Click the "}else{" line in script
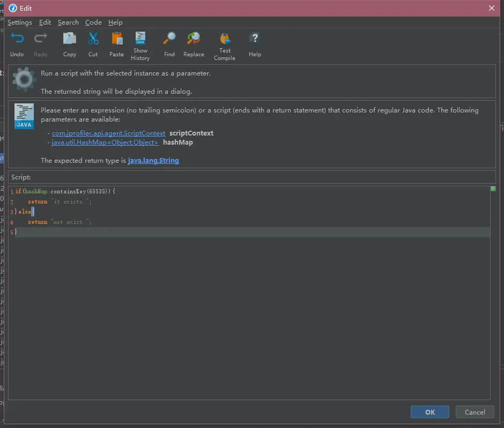This screenshot has width=504, height=428. pos(25,212)
